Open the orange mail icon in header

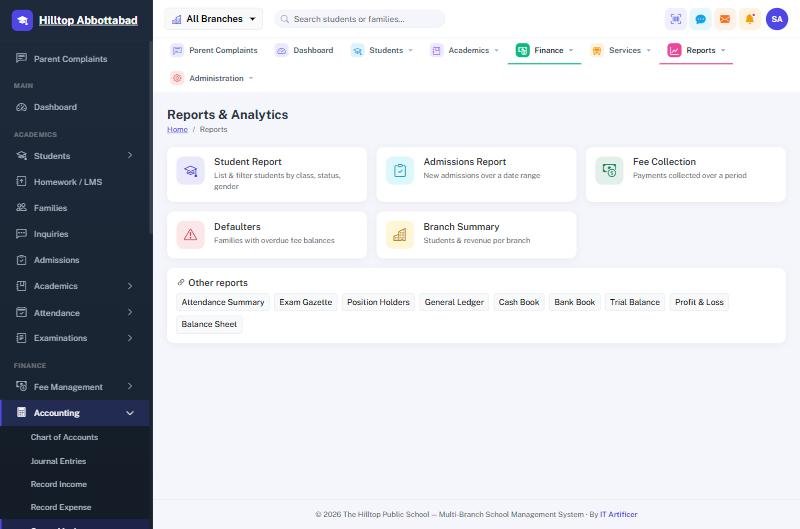pyautogui.click(x=725, y=19)
